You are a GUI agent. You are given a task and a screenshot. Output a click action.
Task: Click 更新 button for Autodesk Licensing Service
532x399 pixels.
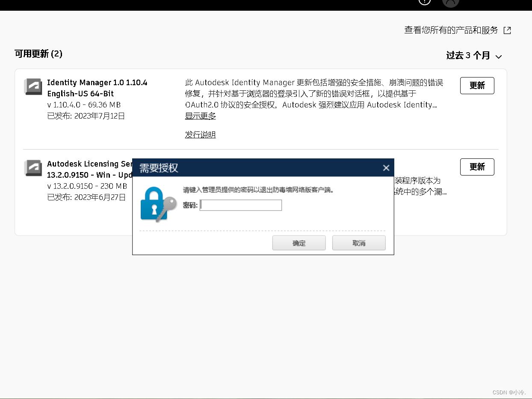coord(477,167)
